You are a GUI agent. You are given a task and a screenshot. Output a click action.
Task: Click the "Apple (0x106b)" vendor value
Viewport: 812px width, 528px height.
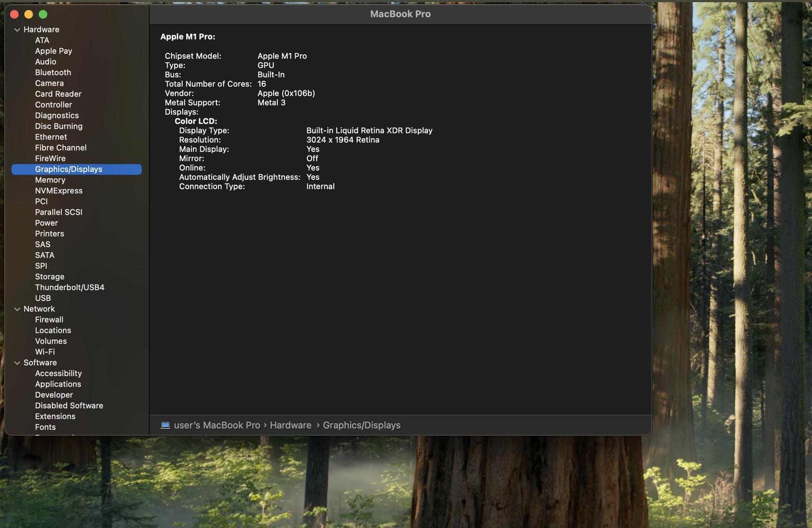click(x=286, y=93)
